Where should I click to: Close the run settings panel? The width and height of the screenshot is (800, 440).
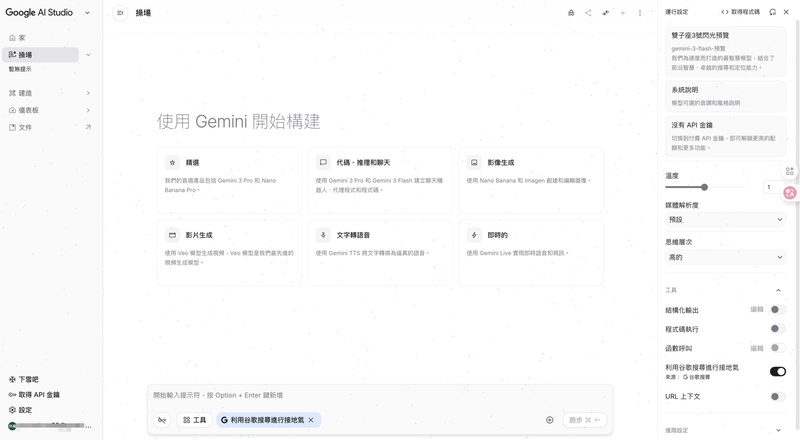pos(786,12)
